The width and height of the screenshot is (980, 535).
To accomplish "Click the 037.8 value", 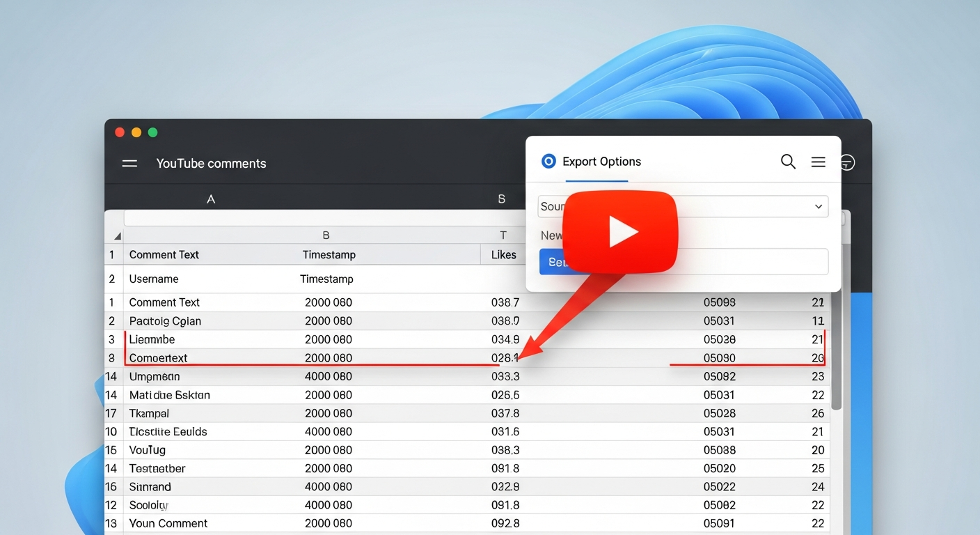I will (505, 414).
